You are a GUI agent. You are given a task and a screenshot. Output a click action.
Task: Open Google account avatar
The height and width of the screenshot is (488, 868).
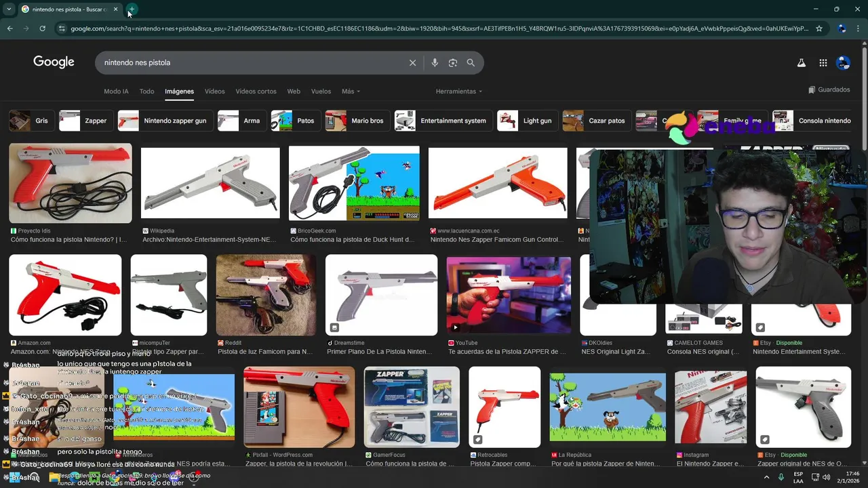843,62
